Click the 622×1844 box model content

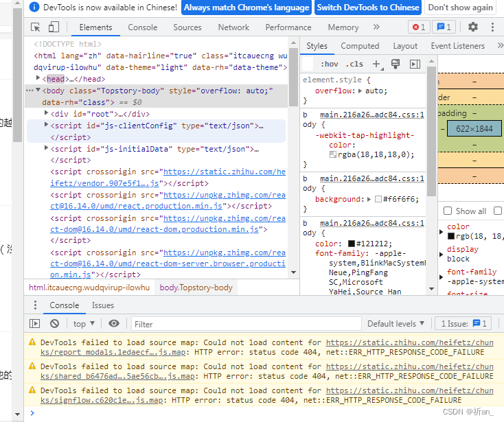(x=474, y=129)
